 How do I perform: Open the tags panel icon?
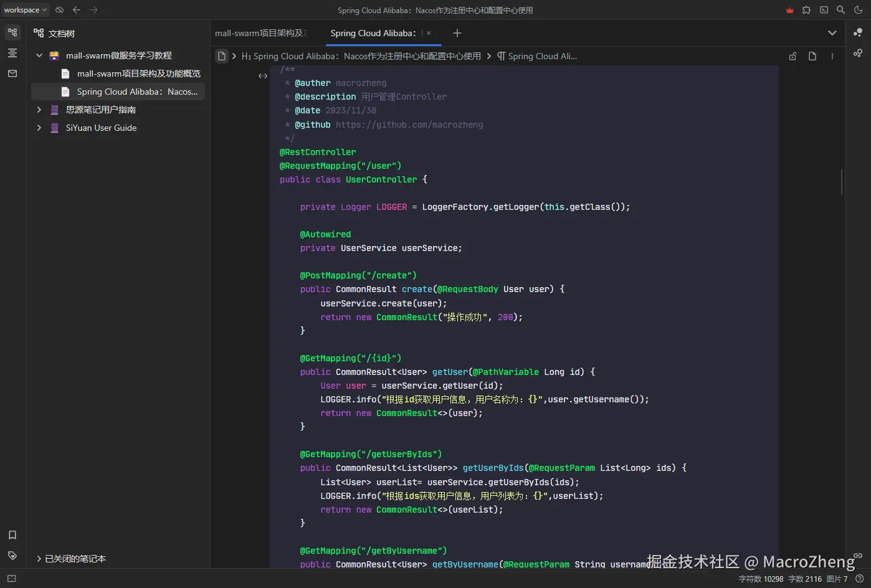tap(12, 556)
